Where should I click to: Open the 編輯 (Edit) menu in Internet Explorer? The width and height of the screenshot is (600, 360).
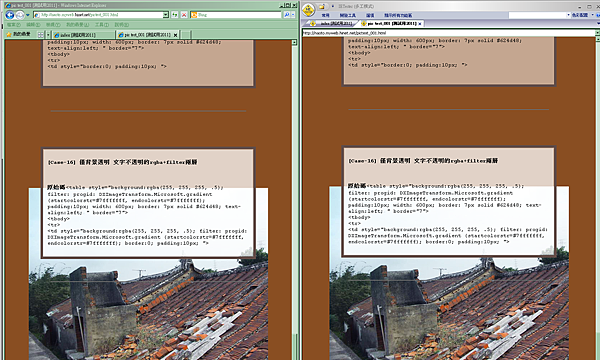(x=33, y=24)
